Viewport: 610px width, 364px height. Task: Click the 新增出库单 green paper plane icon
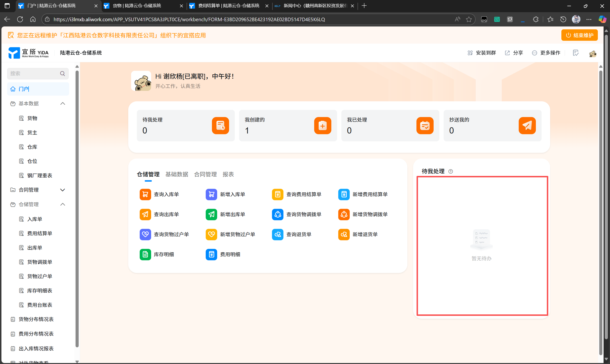coord(211,214)
